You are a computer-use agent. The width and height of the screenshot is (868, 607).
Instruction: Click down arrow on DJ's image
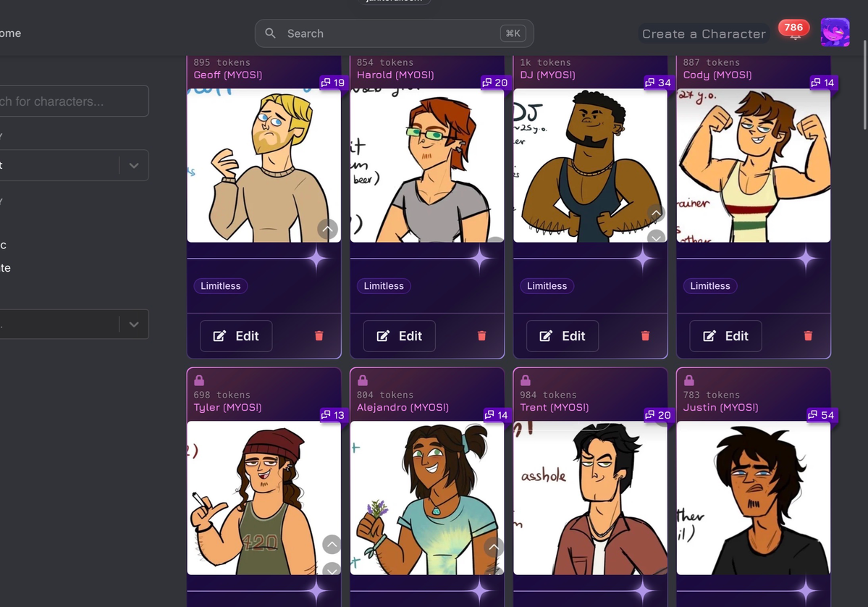656,237
